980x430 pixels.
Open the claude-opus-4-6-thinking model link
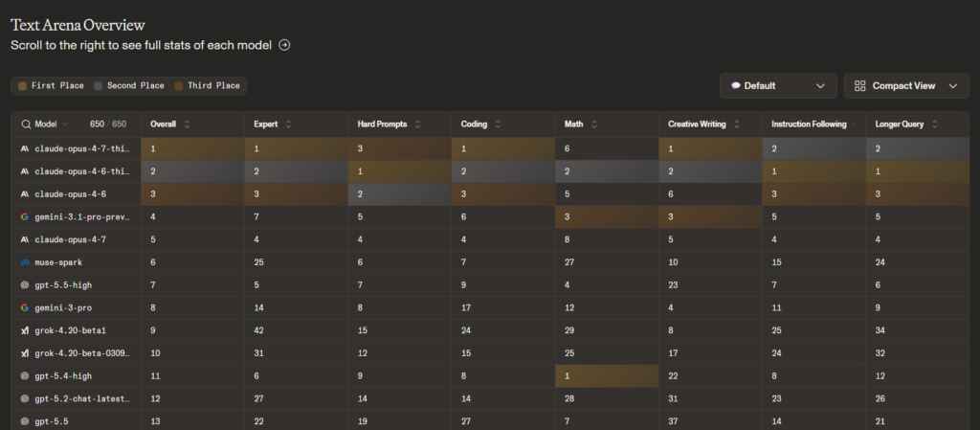tap(82, 171)
